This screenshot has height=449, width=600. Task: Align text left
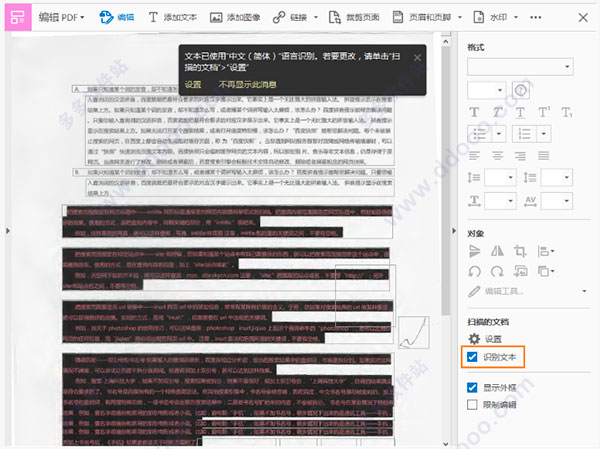click(x=474, y=156)
